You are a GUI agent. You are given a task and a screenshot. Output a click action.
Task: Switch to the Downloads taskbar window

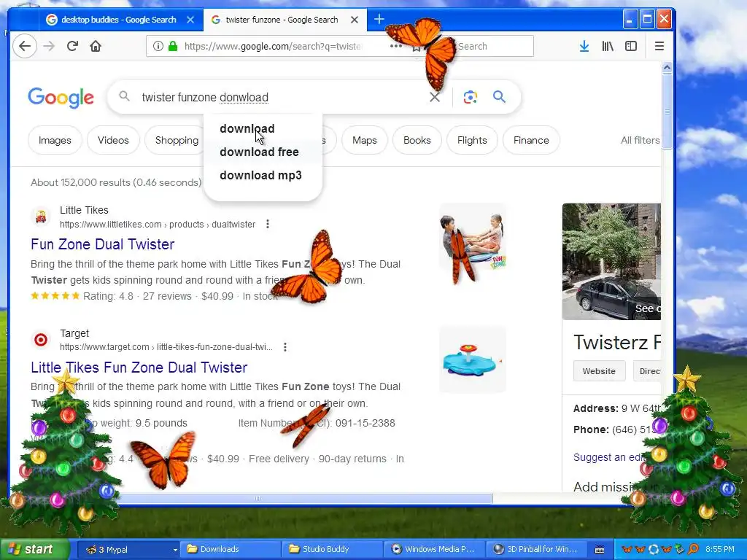pyautogui.click(x=231, y=550)
